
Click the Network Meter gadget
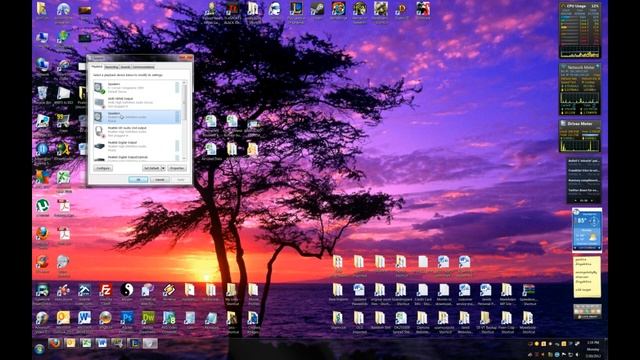pos(580,90)
